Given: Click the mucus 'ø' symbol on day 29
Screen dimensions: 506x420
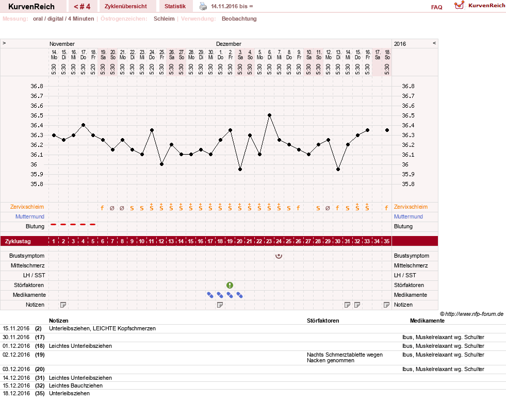Looking at the screenshot, I should point(328,208).
